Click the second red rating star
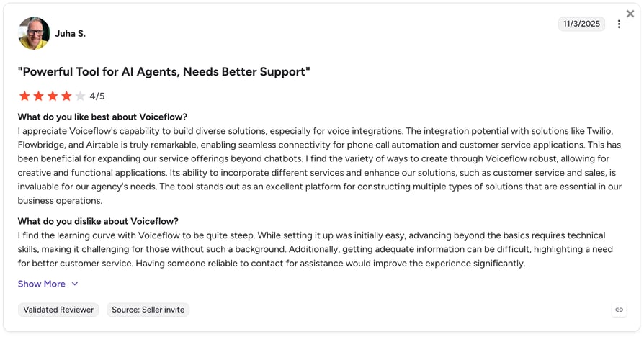 [x=39, y=96]
